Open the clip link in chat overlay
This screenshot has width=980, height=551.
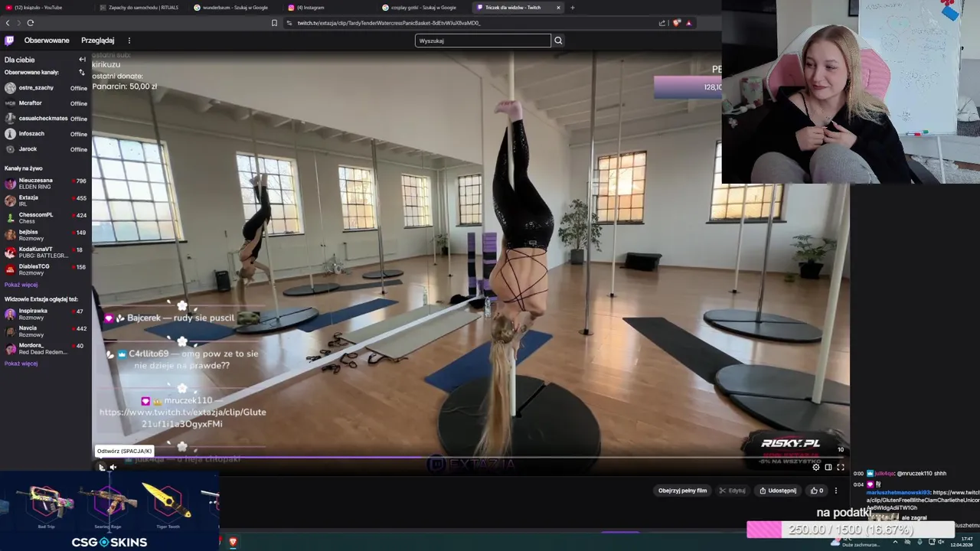pyautogui.click(x=182, y=418)
